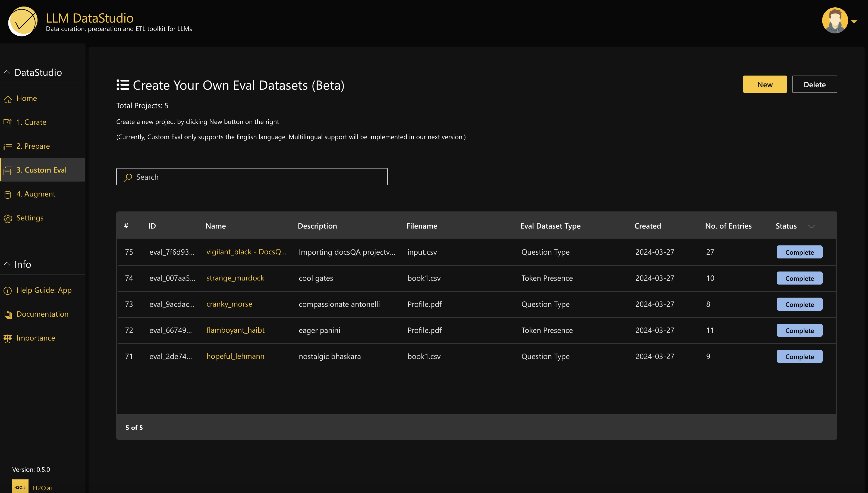
Task: Click the H2O.ai logo badge
Action: click(x=20, y=487)
